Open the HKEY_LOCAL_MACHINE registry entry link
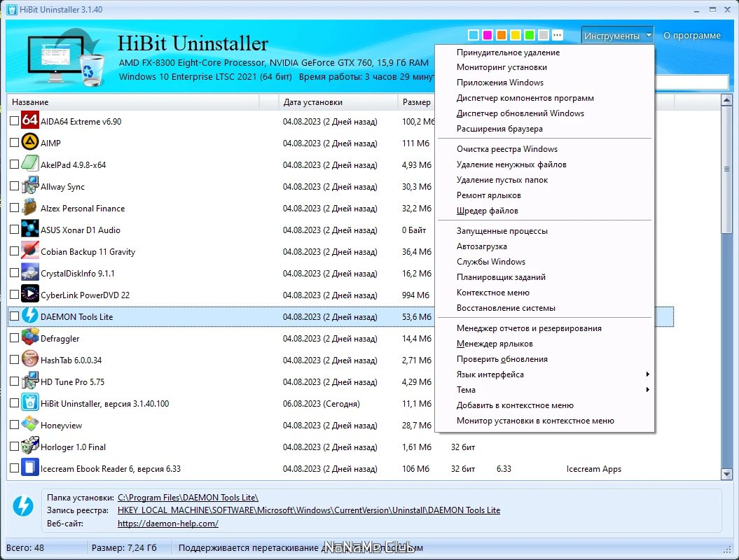Viewport: 739px width, 560px height. tap(309, 510)
